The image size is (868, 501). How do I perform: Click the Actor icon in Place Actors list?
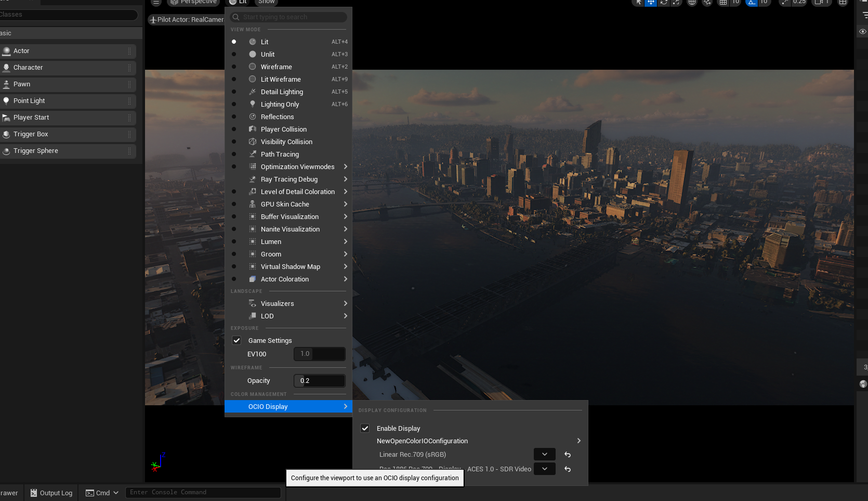click(6, 51)
